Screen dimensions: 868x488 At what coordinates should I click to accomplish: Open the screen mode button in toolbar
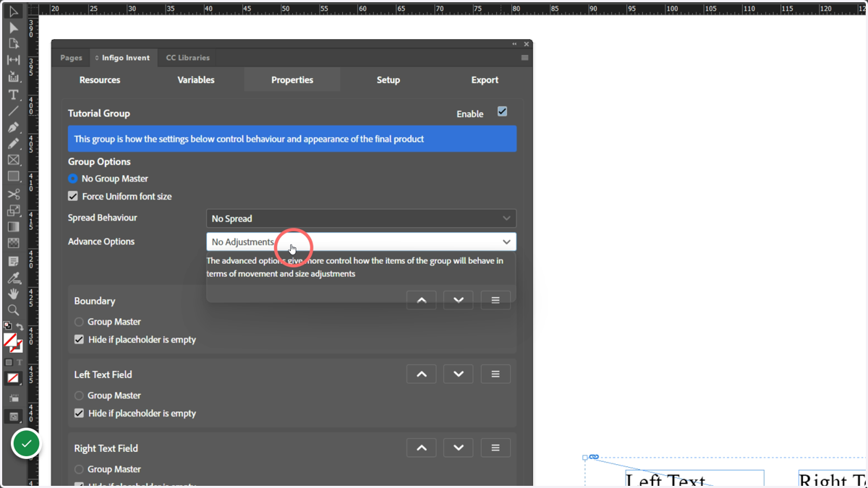[13, 416]
